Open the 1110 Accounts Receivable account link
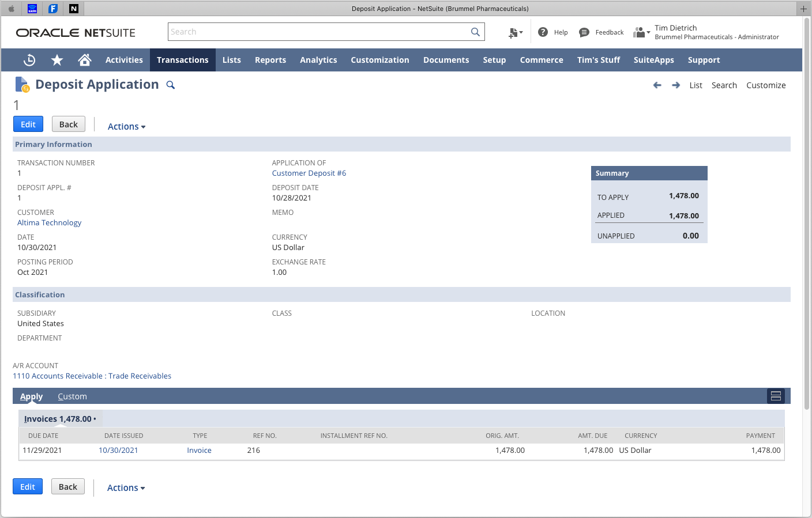Screen dimensions: 812x518 click(92, 376)
